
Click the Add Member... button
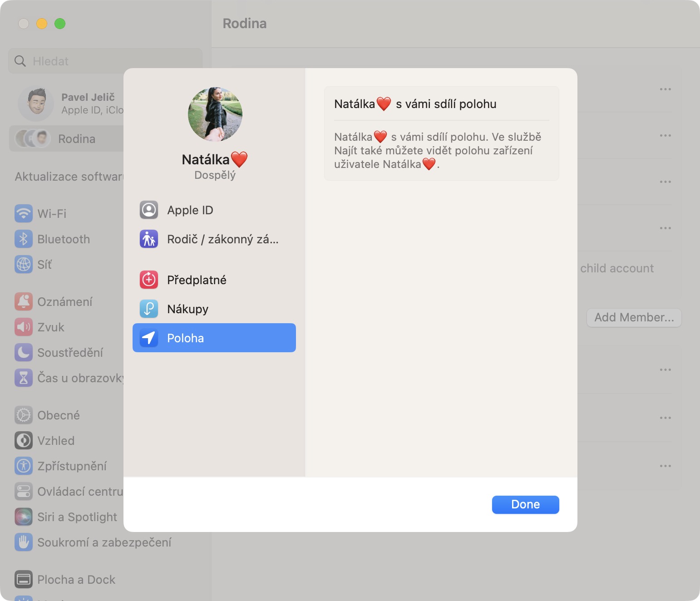(634, 317)
